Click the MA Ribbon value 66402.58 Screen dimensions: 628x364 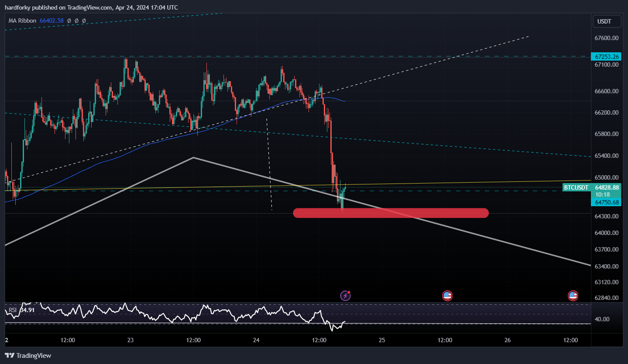51,20
